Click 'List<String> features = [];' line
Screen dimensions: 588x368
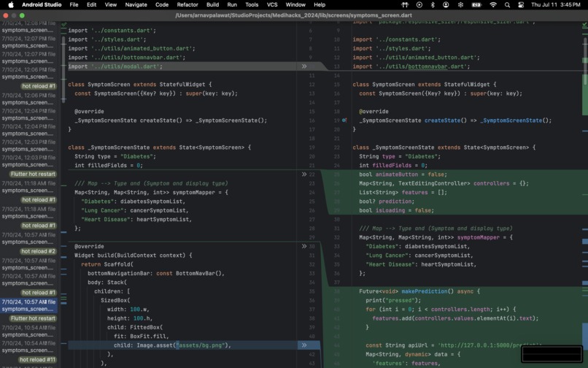point(403,192)
